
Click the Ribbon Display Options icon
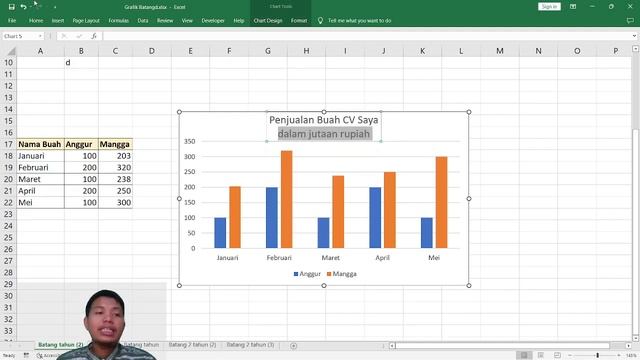[573, 7]
